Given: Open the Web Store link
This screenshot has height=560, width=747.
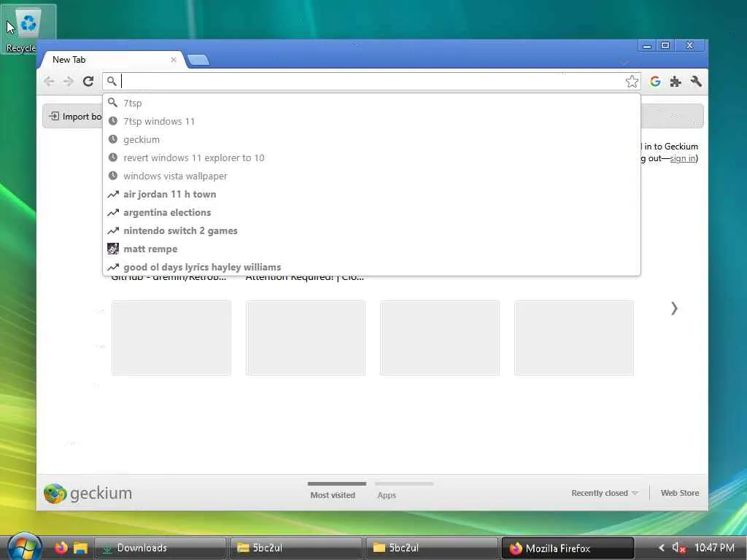Looking at the screenshot, I should point(680,493).
